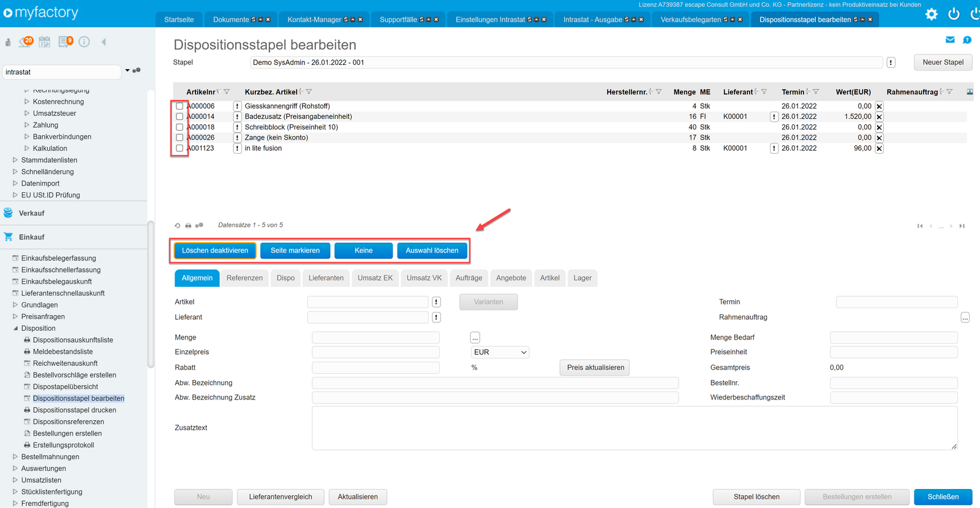Viewport: 980px width, 508px height.
Task: Open the mail envelope icon
Action: pos(950,40)
